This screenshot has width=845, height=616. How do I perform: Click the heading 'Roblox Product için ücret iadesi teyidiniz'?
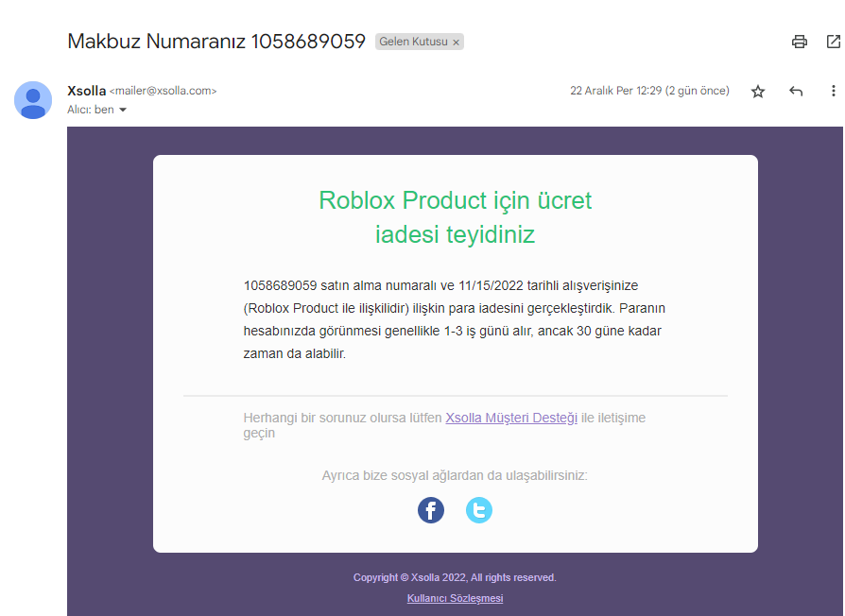tap(455, 217)
